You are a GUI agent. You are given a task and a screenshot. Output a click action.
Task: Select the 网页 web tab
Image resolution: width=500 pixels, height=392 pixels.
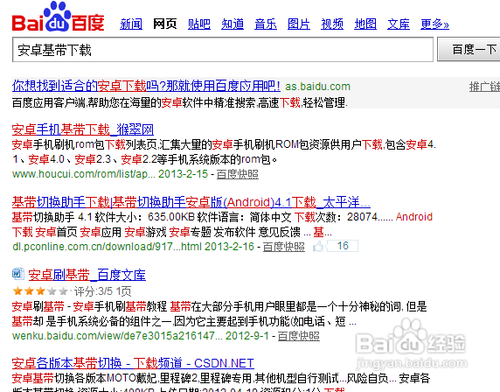(x=165, y=24)
